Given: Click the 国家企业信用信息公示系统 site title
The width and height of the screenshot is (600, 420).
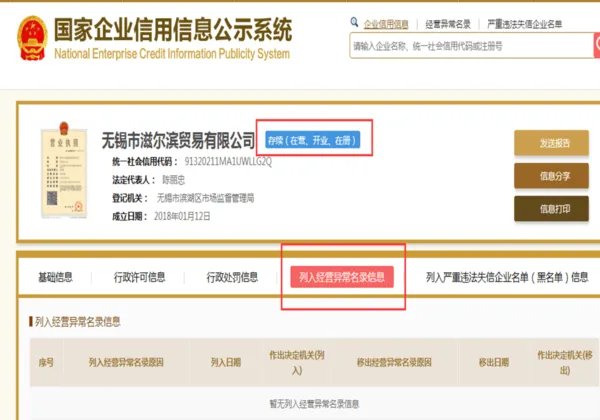Looking at the screenshot, I should (x=173, y=29).
